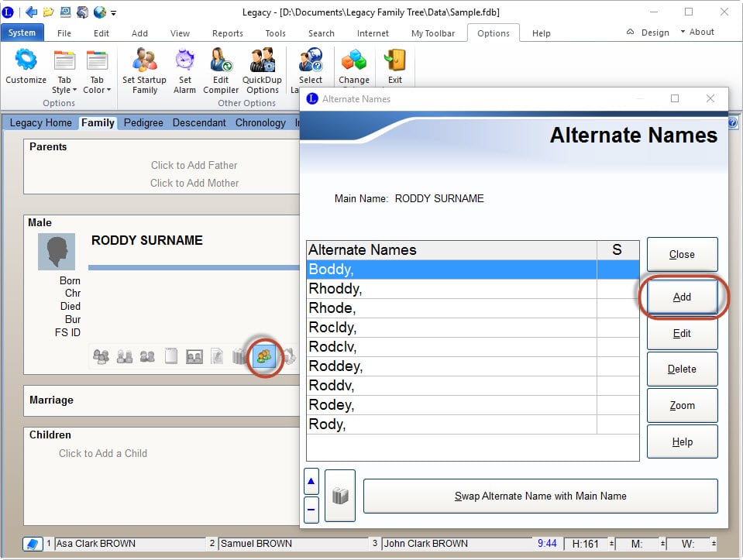Click the blue bookmark icon in status bar
Viewport: 743px width, 560px height.
(33, 544)
